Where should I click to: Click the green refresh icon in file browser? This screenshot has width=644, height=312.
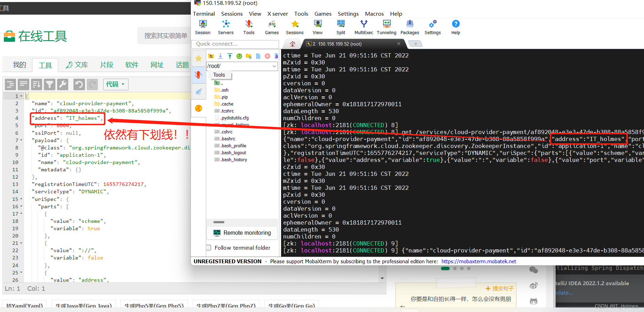(x=239, y=56)
